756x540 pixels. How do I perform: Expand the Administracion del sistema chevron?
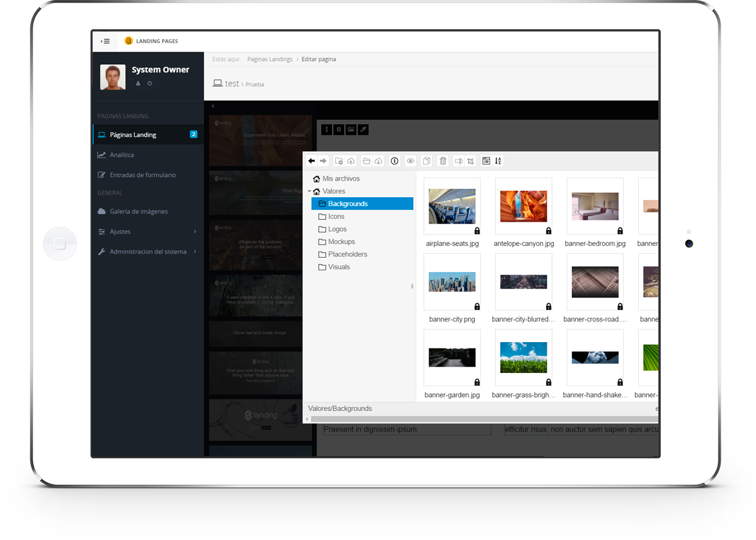tap(195, 251)
